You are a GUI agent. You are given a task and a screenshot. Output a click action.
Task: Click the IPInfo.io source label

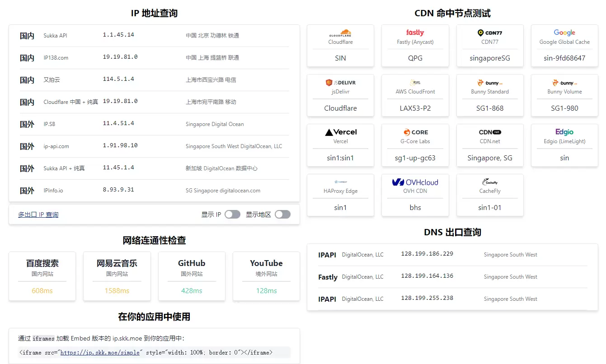[53, 191]
